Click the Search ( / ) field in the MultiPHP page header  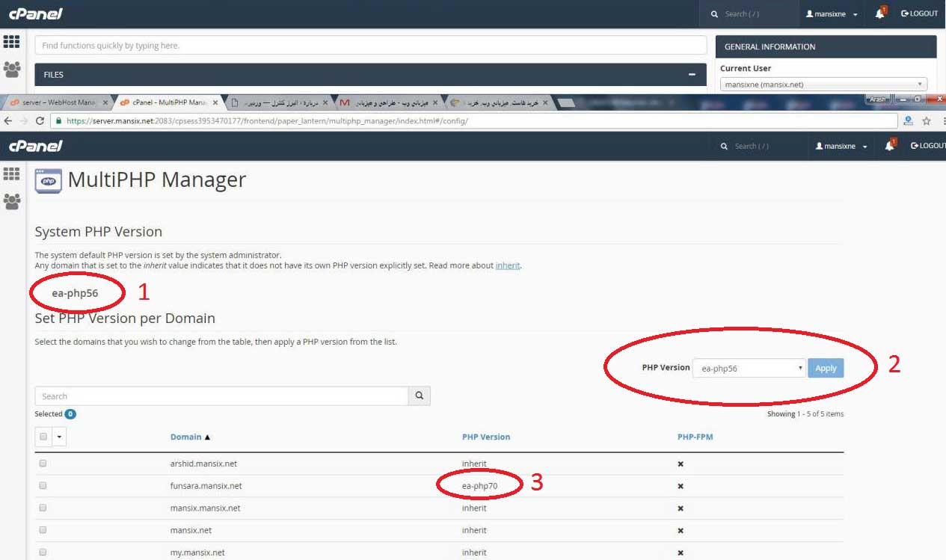(x=758, y=146)
